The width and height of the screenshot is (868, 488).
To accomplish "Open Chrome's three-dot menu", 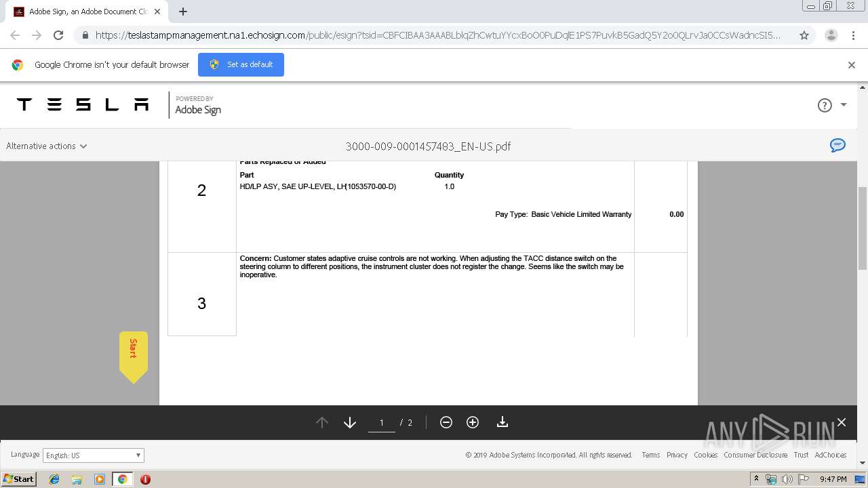I will [854, 35].
